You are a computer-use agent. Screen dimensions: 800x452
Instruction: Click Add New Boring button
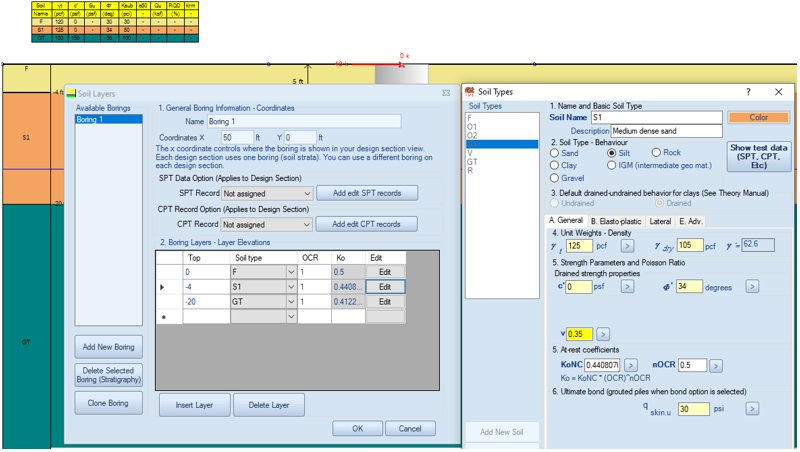(x=108, y=347)
